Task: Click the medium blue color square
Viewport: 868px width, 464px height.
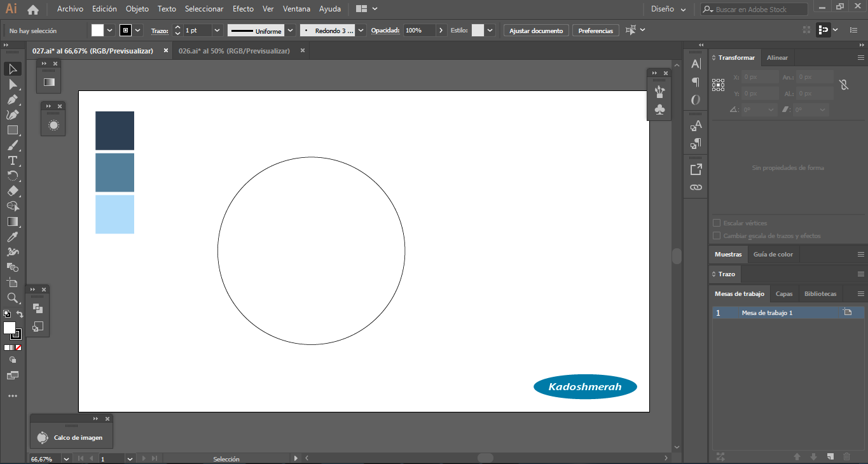Action: (114, 172)
